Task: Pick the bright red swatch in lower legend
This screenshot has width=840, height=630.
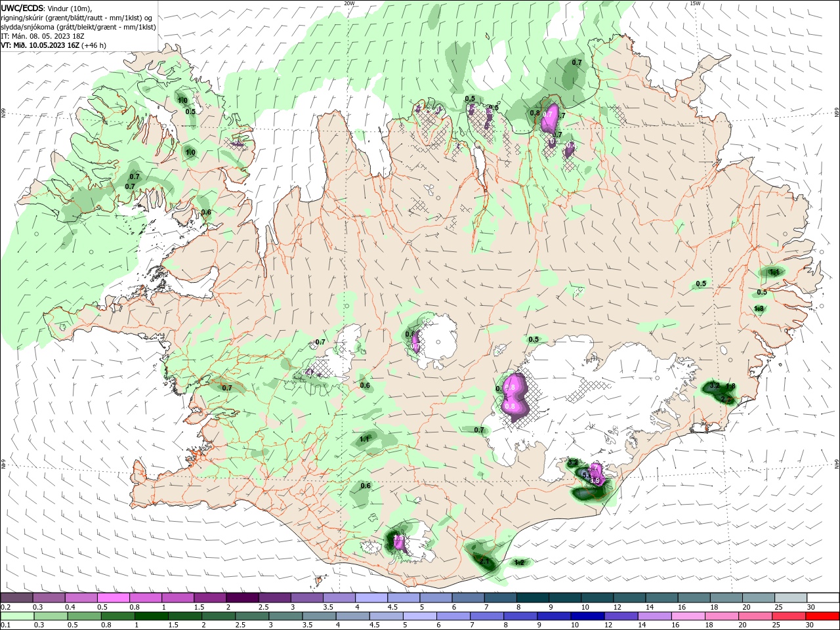Action: (x=823, y=616)
